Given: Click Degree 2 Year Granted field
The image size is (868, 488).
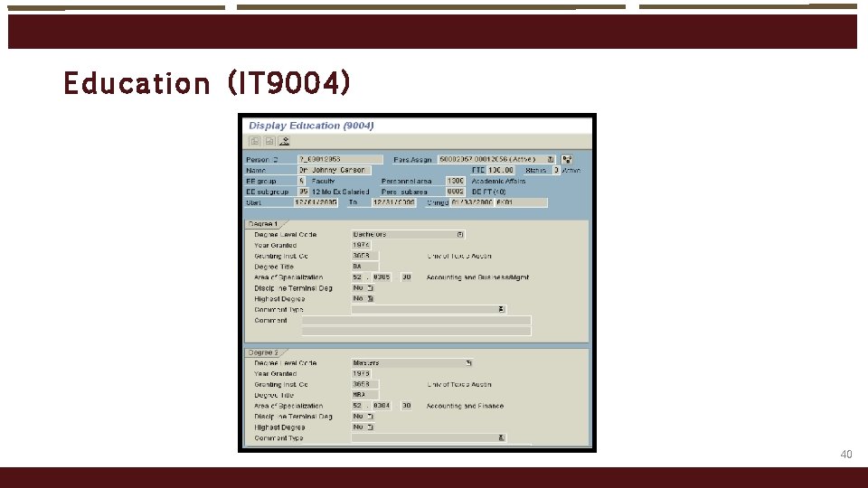Looking at the screenshot, I should click(361, 373).
